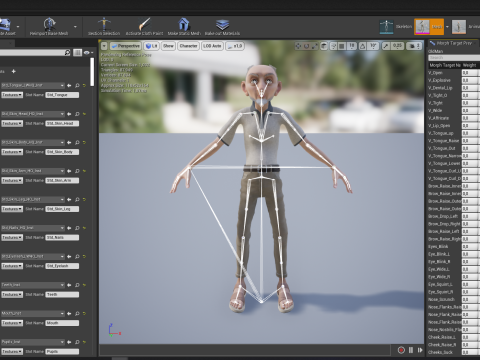Image resolution: width=480 pixels, height=360 pixels.
Task: Open the viewport options dropdown arrow
Action: tap(104, 46)
